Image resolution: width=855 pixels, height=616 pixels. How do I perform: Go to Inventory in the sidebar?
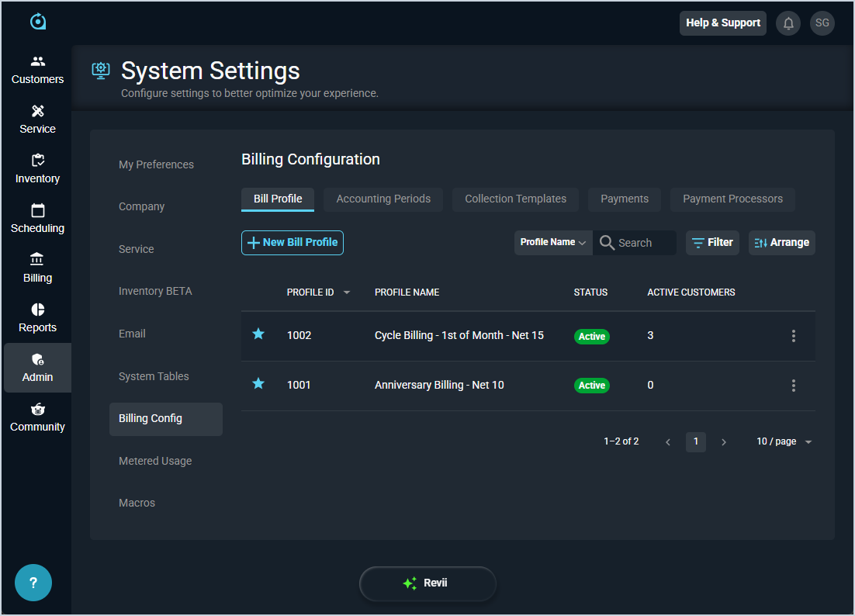click(x=37, y=169)
